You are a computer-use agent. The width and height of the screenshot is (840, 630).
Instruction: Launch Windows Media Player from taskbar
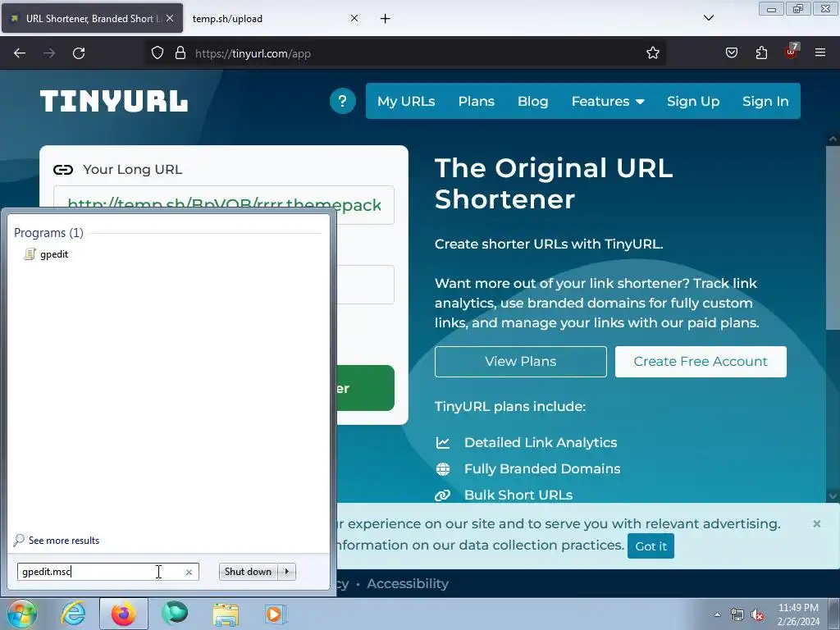click(276, 614)
